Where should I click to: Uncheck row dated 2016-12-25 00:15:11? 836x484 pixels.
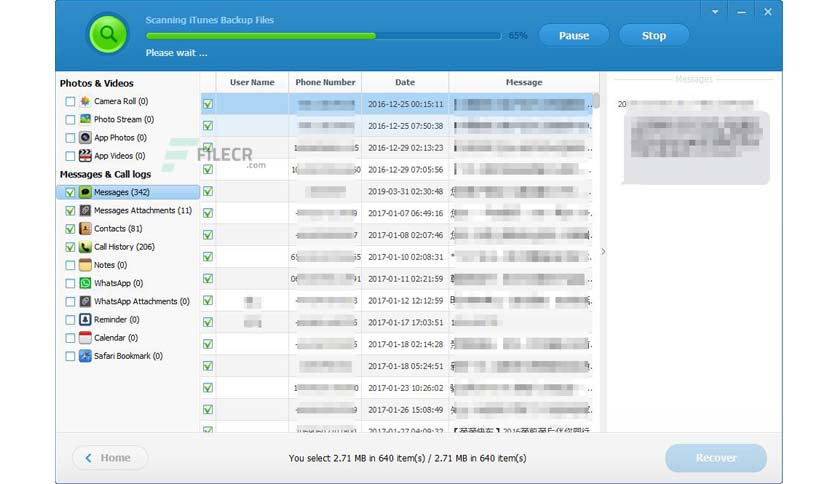(x=208, y=104)
